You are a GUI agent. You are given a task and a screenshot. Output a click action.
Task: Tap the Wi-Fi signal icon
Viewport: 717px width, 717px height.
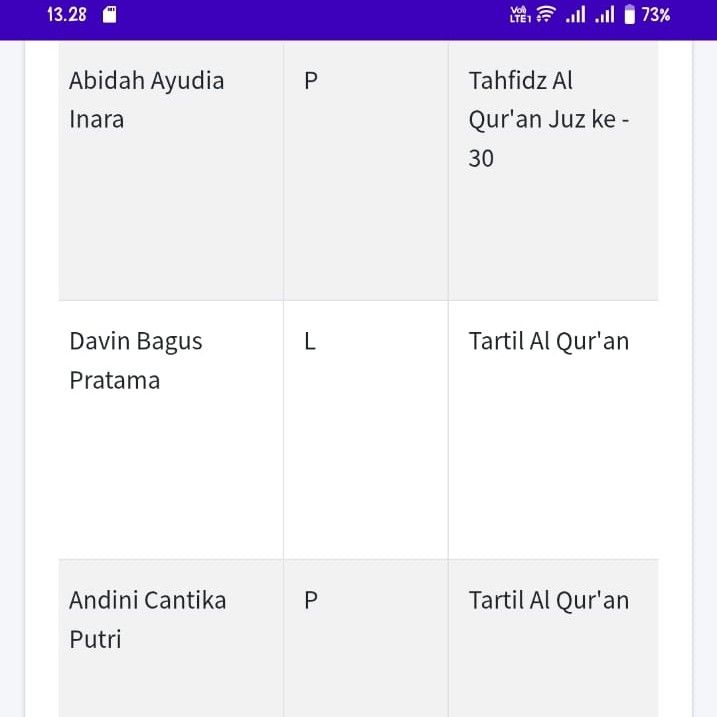pos(546,14)
